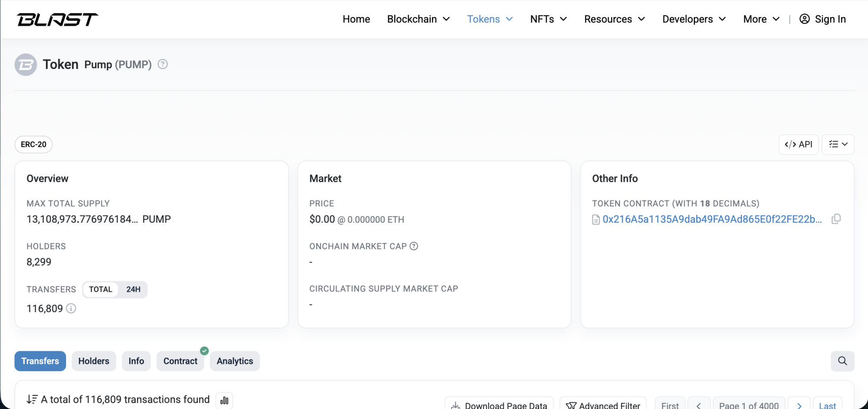Switch to the Holders tab
The height and width of the screenshot is (409, 868).
click(x=94, y=361)
